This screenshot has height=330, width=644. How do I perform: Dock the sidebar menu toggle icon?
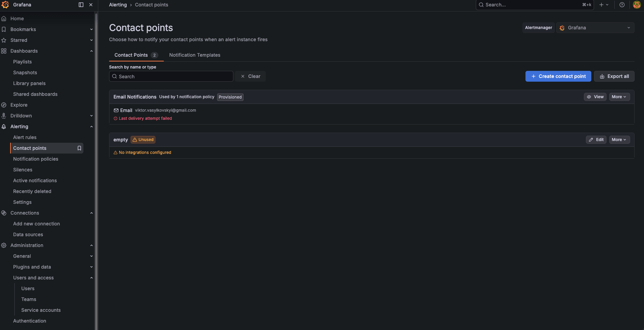pos(81,5)
